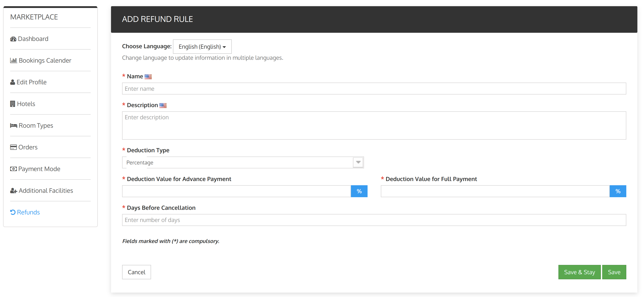Viewport: 644px width, 297px height.
Task: Click the Cancel button
Action: 137,272
